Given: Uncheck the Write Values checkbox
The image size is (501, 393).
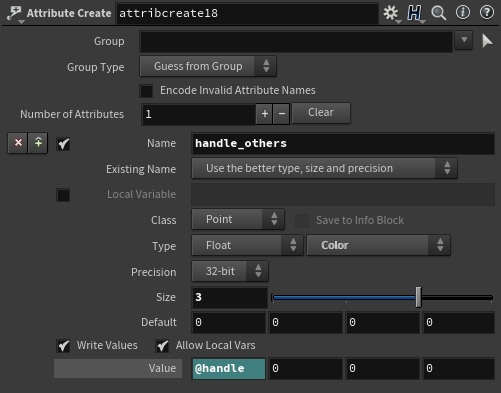Looking at the screenshot, I should pyautogui.click(x=63, y=346).
